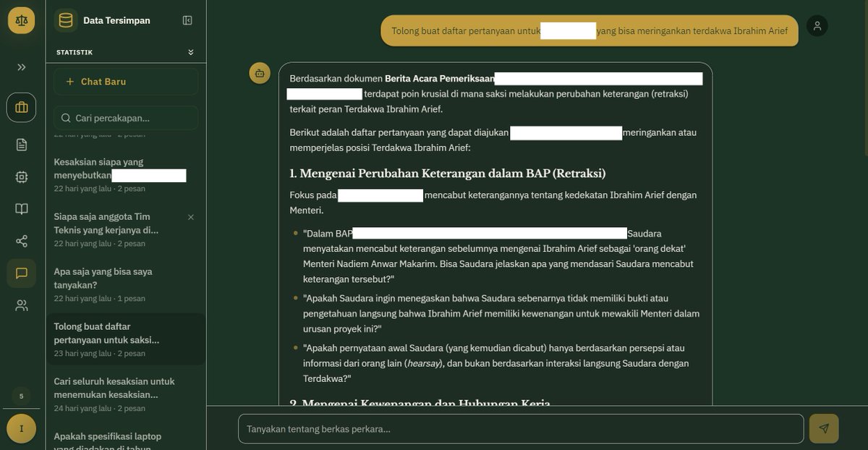
Task: Expand the Statistik section
Action: click(x=191, y=52)
